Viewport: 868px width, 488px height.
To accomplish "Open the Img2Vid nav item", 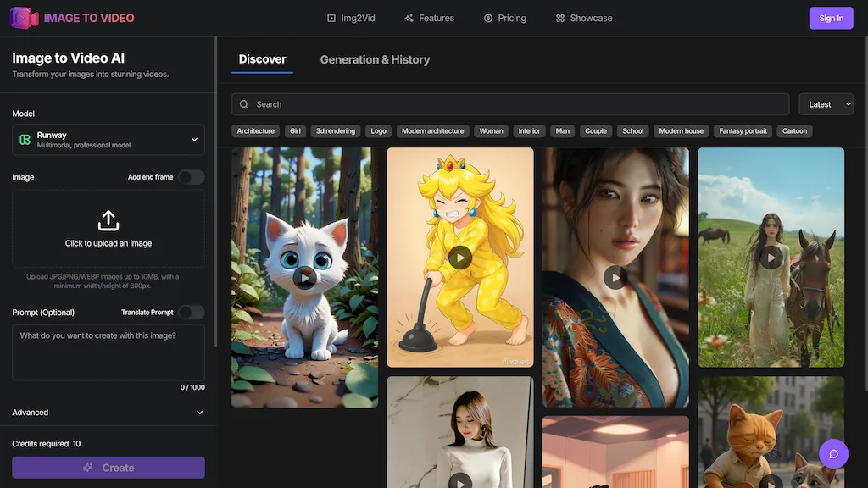I will [x=351, y=19].
